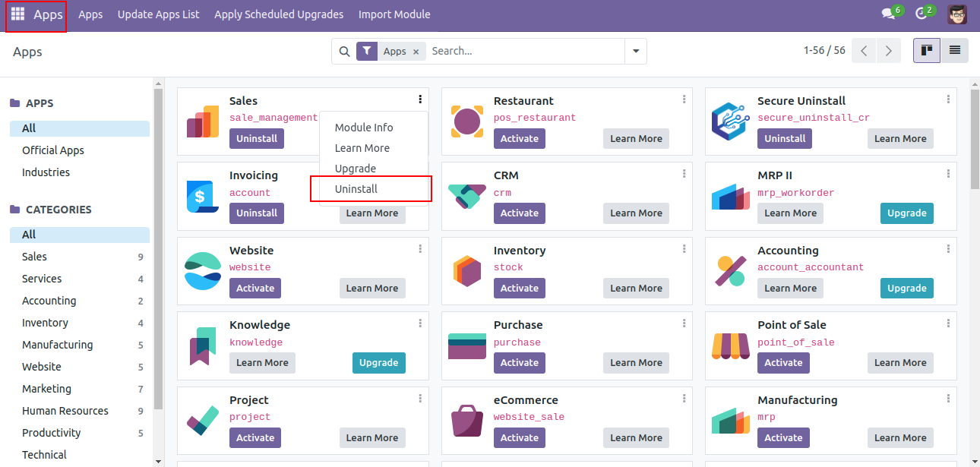
Task: Remove the Apps filter facet
Action: click(x=416, y=52)
